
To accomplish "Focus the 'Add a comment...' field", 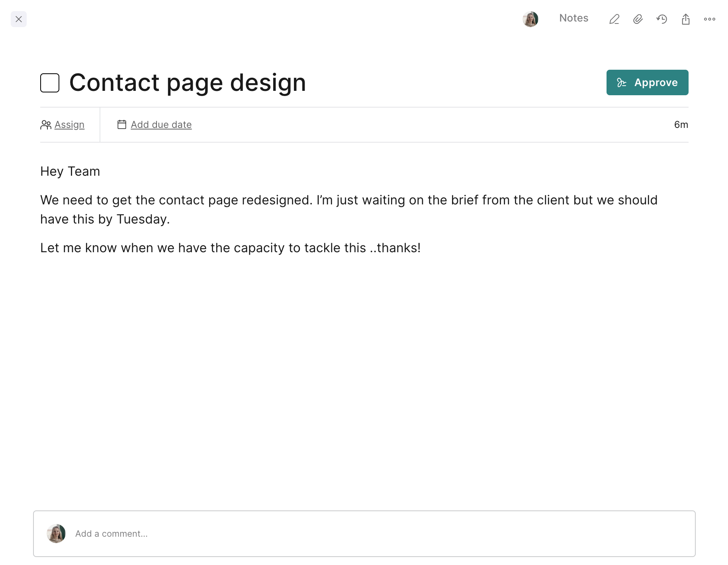I will [x=358, y=534].
